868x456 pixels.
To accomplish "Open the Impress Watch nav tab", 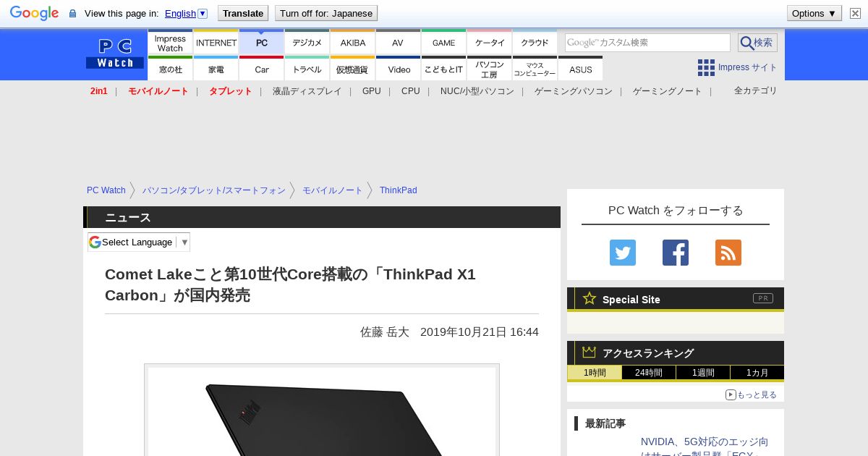I will pyautogui.click(x=170, y=43).
